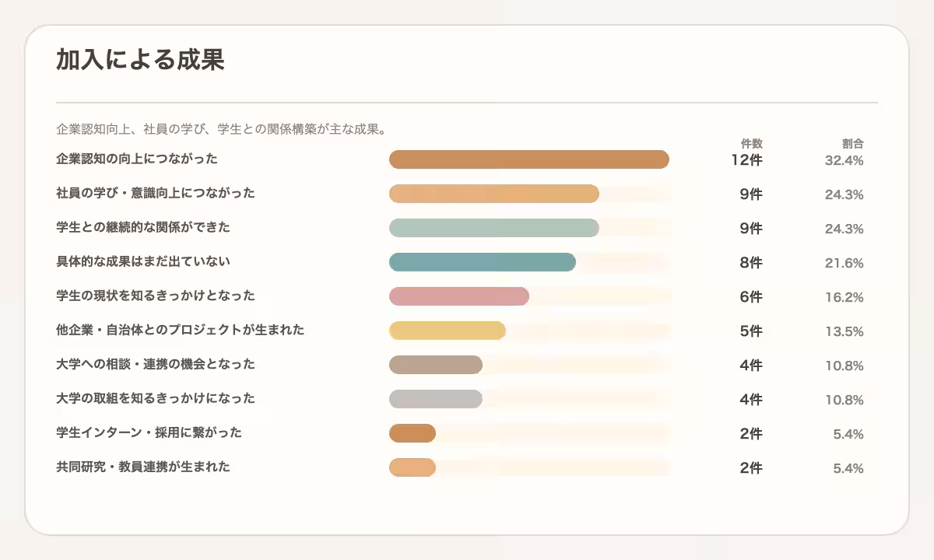The width and height of the screenshot is (934, 560).
Task: Click the count 12件
Action: click(746, 160)
